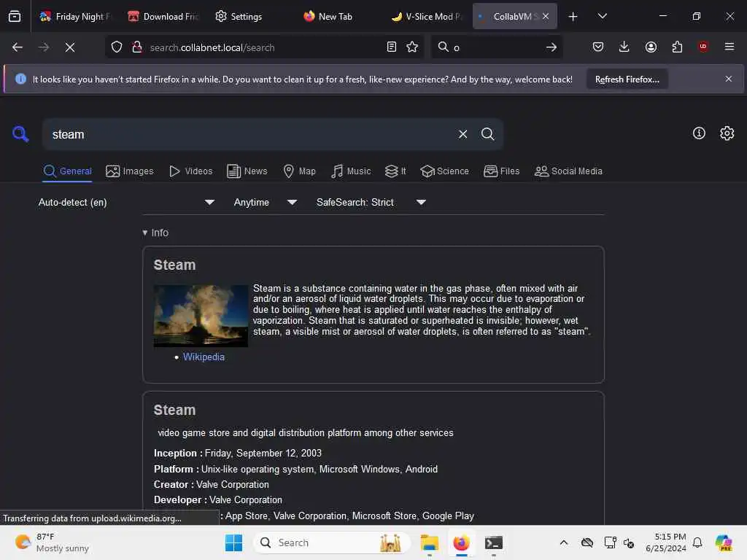This screenshot has width=747, height=560.
Task: Open the Extensions puzzle icon
Action: point(677,47)
